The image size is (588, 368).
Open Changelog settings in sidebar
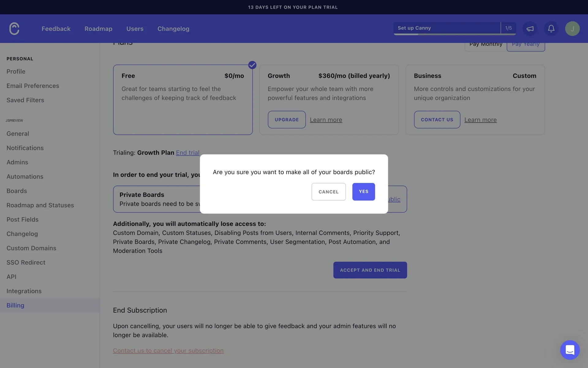point(22,234)
